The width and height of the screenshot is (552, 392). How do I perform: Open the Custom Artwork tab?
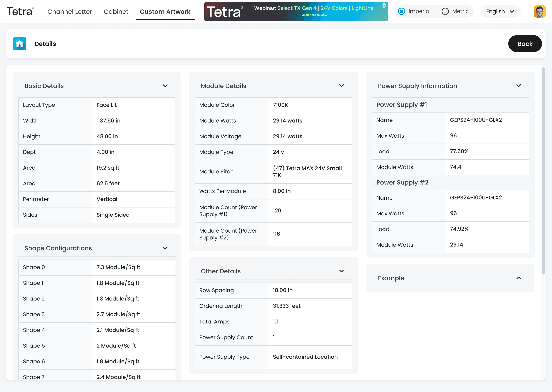click(x=165, y=12)
